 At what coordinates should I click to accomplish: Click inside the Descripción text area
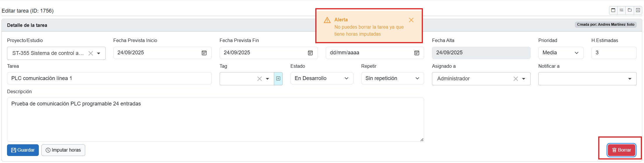[215, 120]
